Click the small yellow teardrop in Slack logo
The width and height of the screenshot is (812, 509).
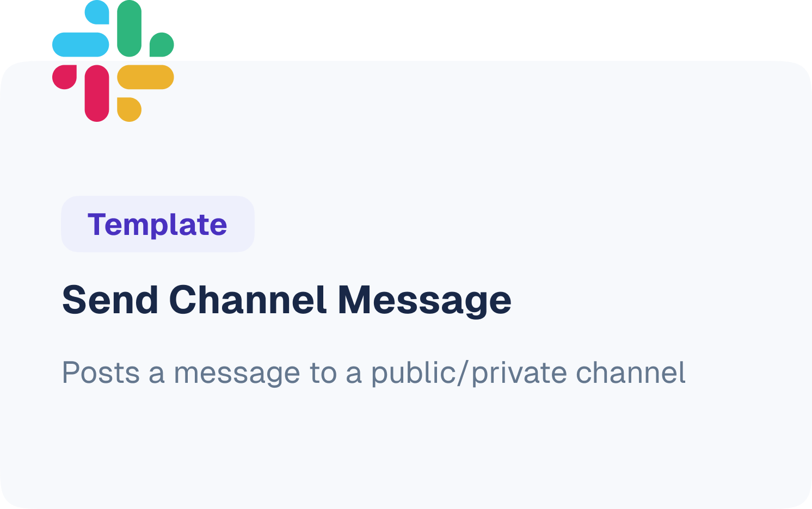pos(129,109)
